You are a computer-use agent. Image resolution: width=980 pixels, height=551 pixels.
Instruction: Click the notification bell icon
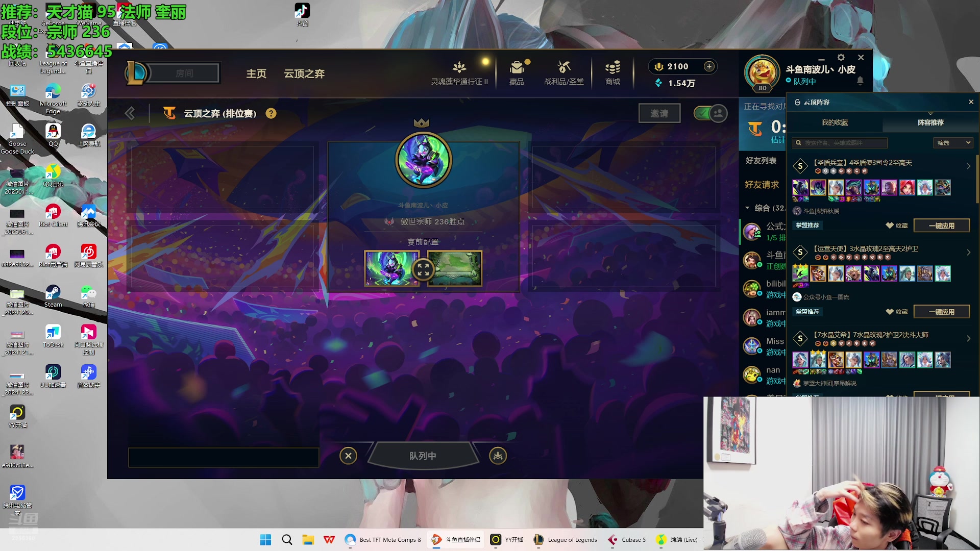click(x=860, y=81)
